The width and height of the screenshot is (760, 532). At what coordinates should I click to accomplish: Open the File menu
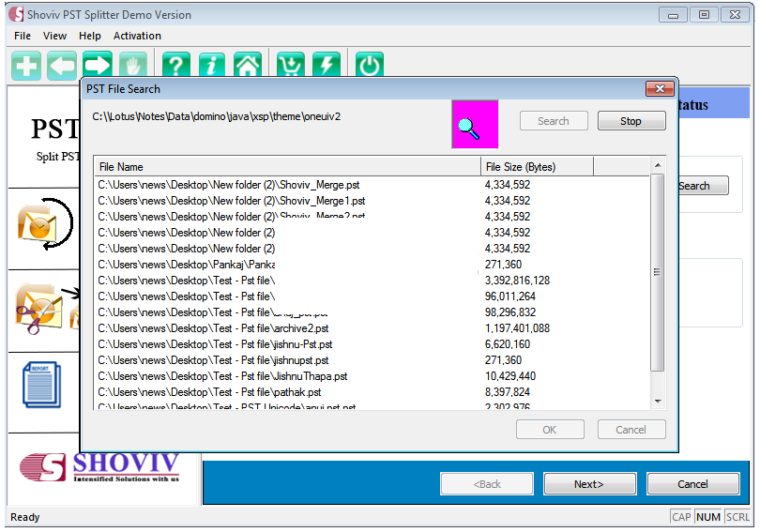coord(23,36)
